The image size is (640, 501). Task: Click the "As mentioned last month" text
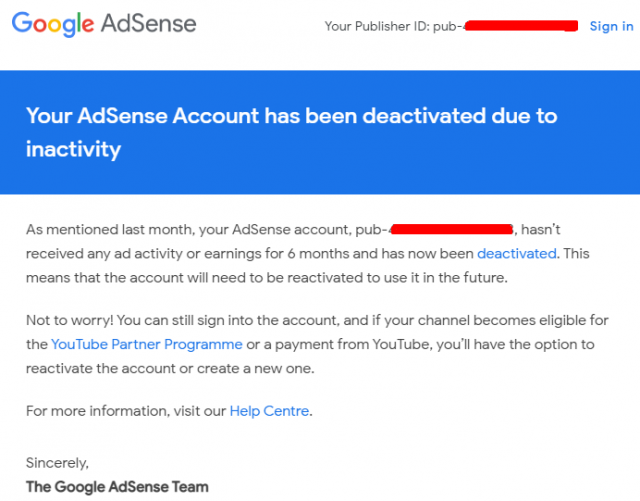[104, 230]
